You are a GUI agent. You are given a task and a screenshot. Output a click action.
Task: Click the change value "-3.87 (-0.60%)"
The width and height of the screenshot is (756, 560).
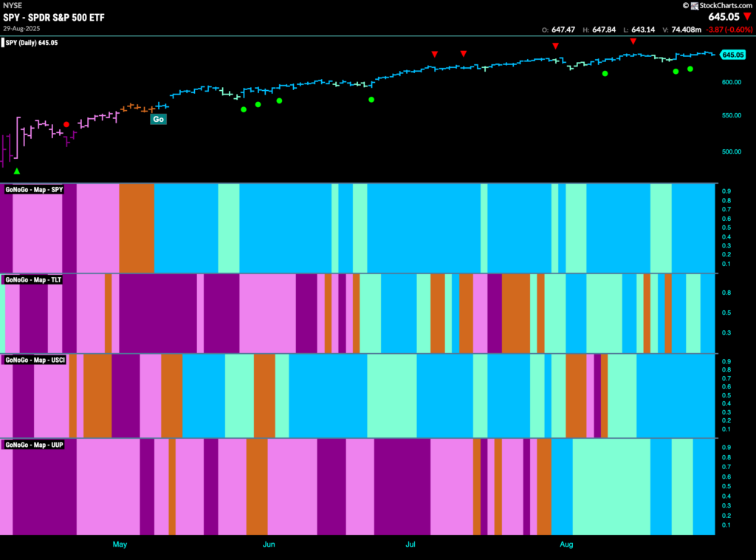coord(729,30)
